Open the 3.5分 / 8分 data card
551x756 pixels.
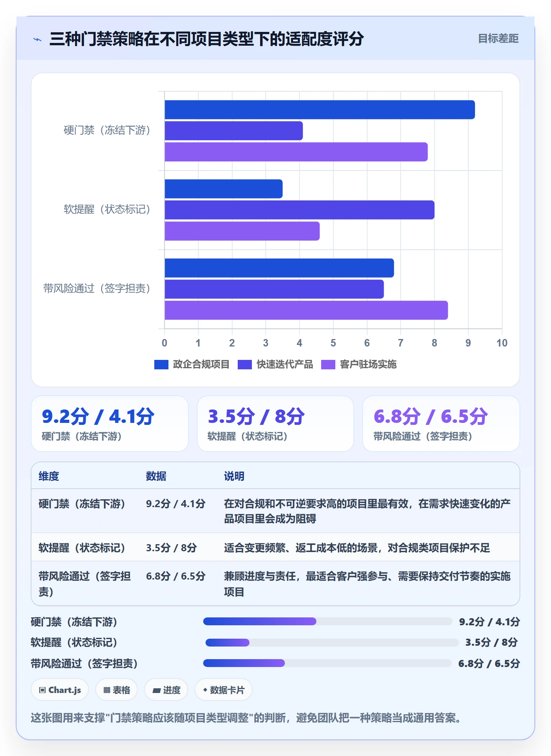275,424
